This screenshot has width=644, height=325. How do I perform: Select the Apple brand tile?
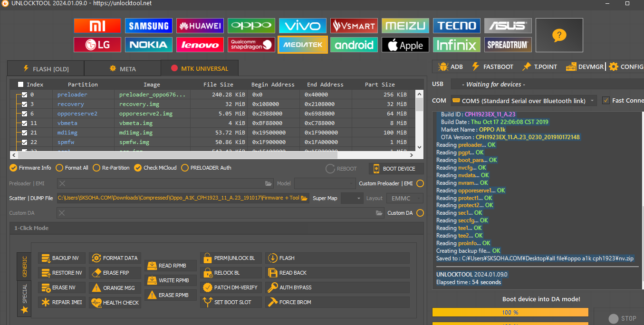click(405, 45)
